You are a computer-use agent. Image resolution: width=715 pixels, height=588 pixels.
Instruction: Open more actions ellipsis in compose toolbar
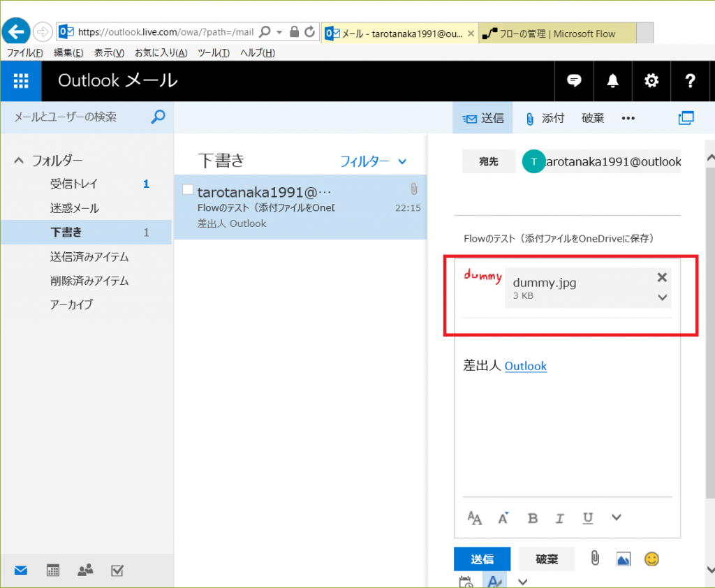(628, 118)
